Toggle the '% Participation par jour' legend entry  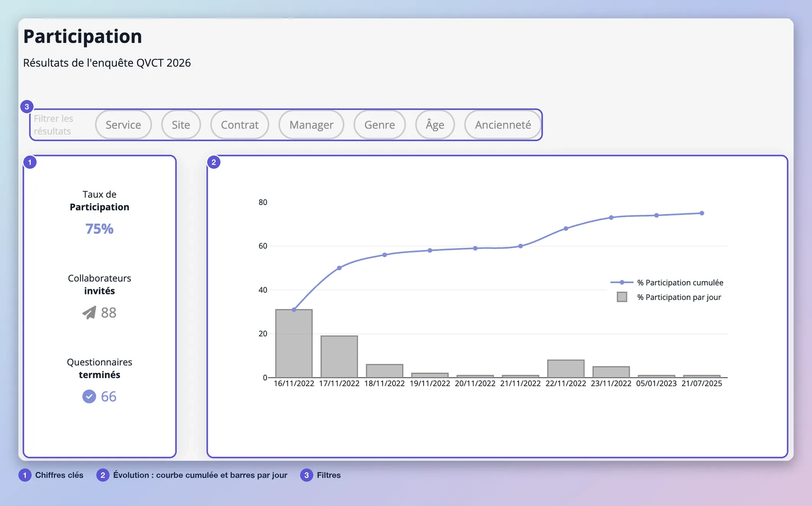[669, 297]
